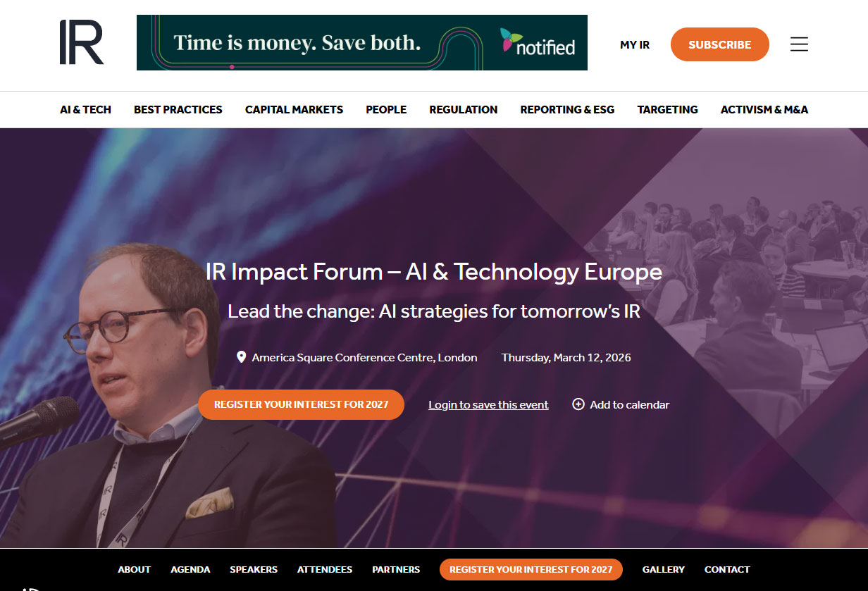Open the Targeting category

(667, 109)
